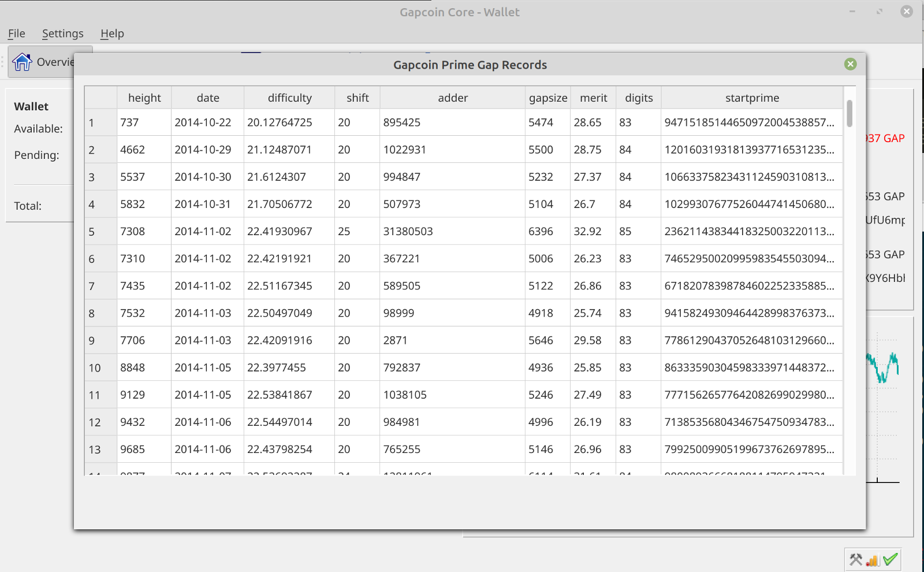Screen dimensions: 924x572
Task: Select adder cell 895425
Action: point(453,122)
